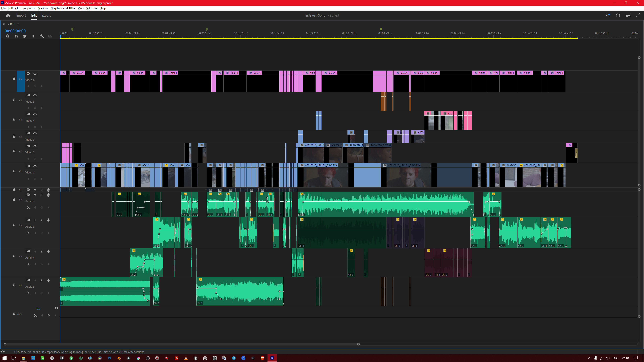Click the Linked Selection icon
The height and width of the screenshot is (362, 644).
point(24,36)
